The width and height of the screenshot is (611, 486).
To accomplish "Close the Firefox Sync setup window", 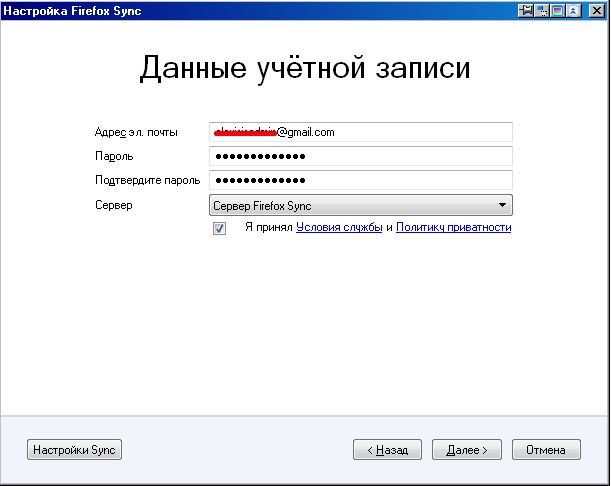I will (x=597, y=11).
